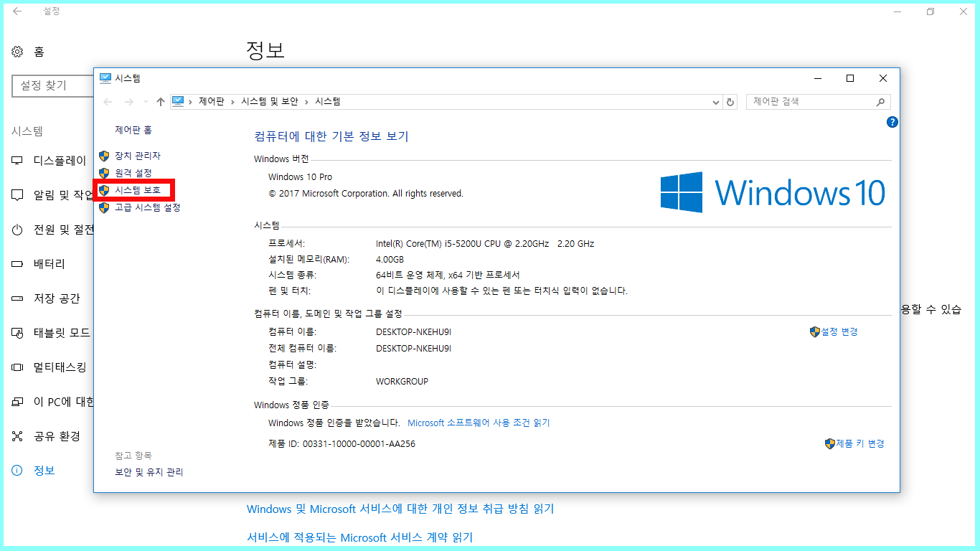
Task: Click product ID '00331-10000-00001-AA256' text
Action: click(359, 443)
